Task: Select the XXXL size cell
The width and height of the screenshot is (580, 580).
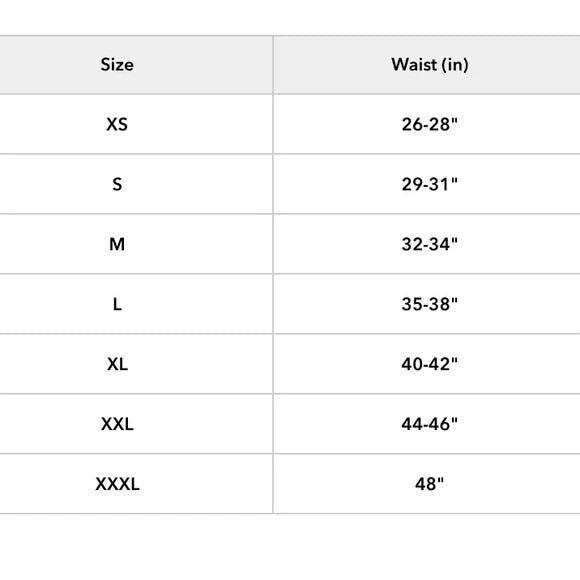Action: tap(117, 484)
